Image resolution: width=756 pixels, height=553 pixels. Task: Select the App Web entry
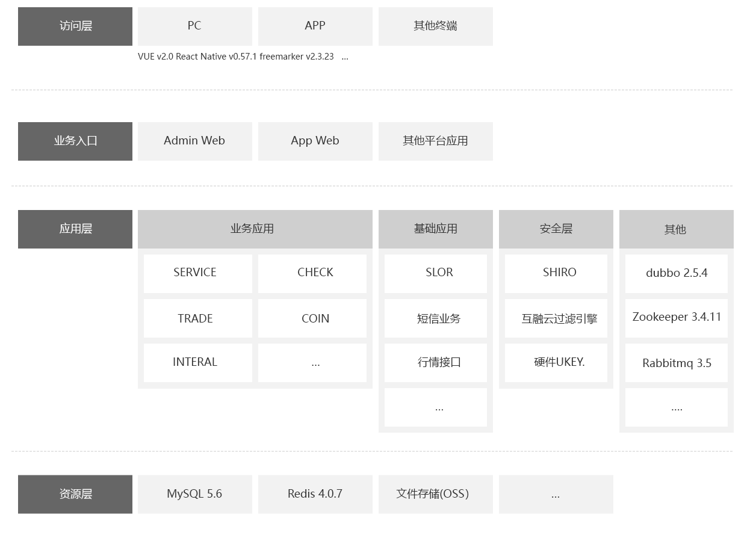point(315,141)
